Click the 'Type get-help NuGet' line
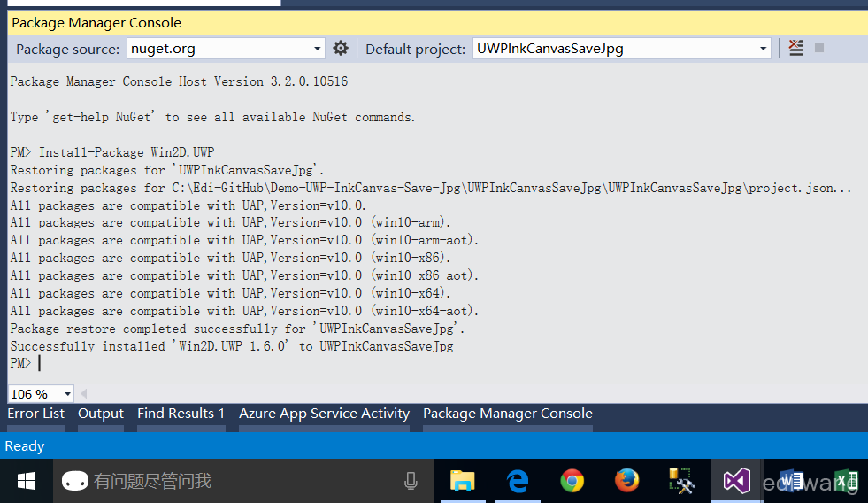Viewport: 868px width, 503px height. tap(212, 117)
